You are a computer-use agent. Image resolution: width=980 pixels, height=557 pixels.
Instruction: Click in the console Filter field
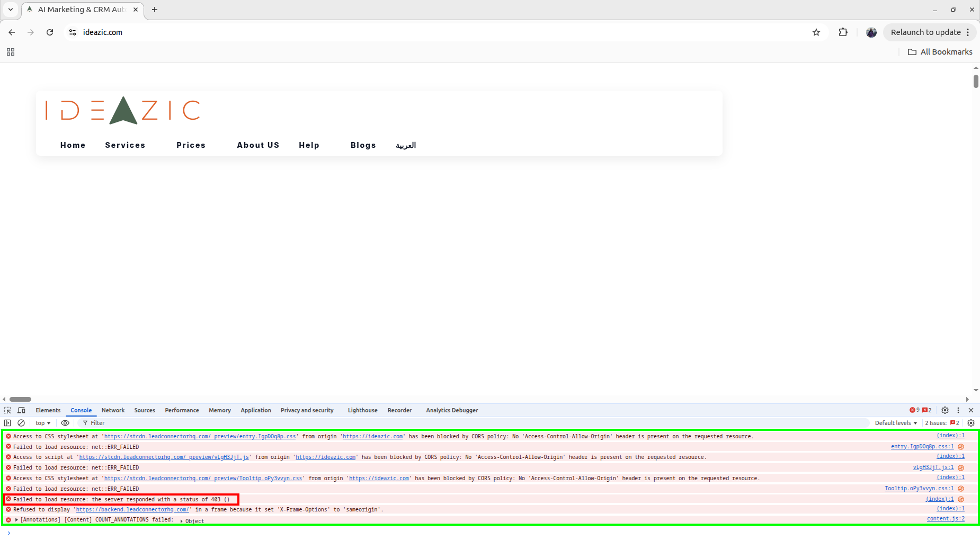pyautogui.click(x=212, y=423)
